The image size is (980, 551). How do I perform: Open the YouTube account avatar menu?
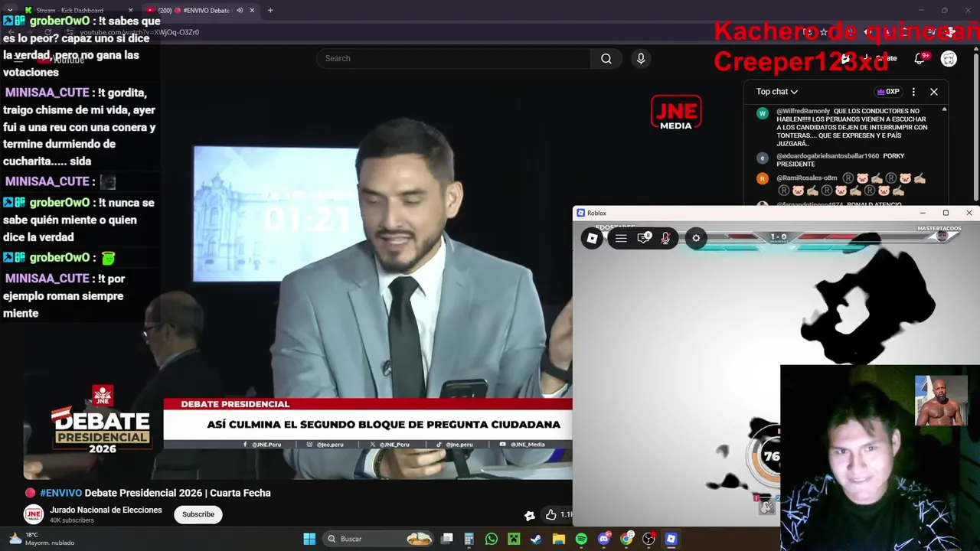(949, 58)
